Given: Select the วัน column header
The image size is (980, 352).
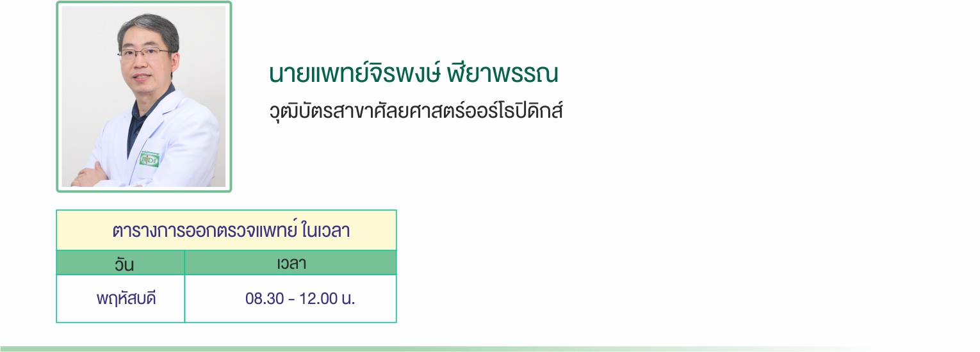Looking at the screenshot, I should [x=120, y=264].
